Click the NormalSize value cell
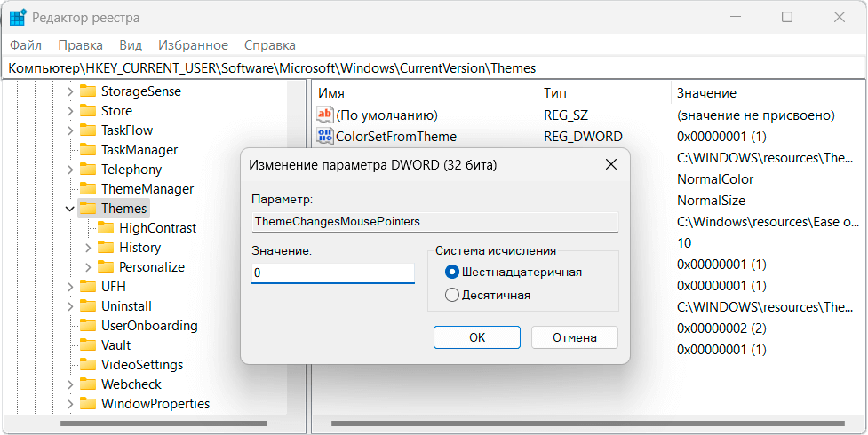Viewport: 868px width, 435px height. 711,201
